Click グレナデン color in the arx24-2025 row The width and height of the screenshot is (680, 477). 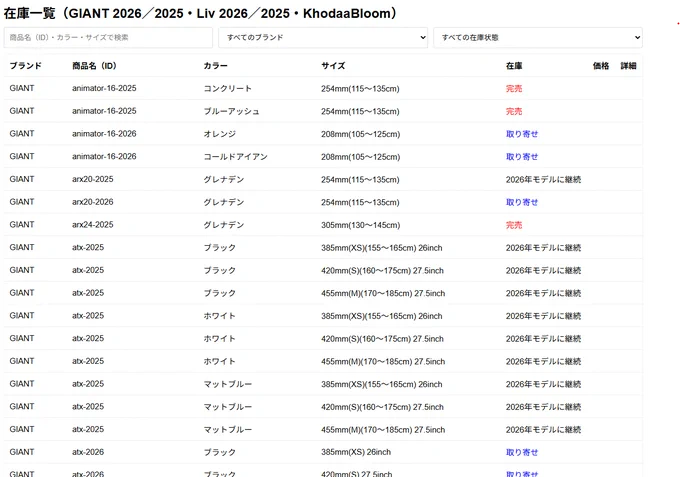pos(224,225)
